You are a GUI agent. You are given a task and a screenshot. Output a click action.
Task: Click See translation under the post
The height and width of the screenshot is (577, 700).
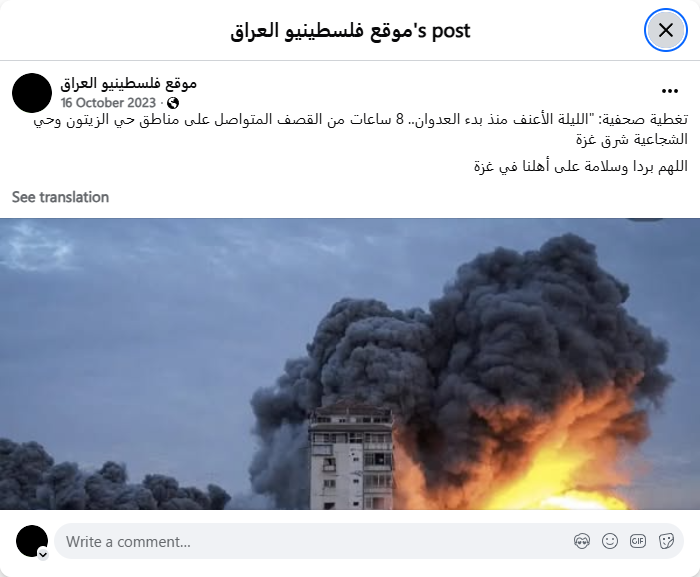pyautogui.click(x=60, y=197)
